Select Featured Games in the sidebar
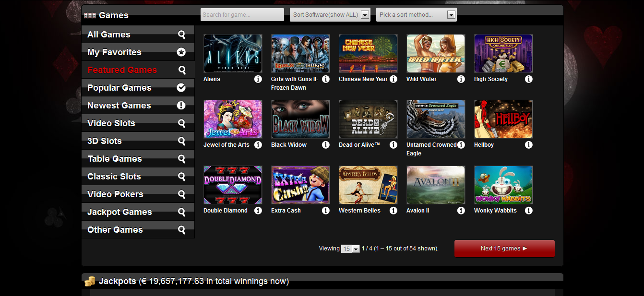Viewport: 644px width, 296px height. [138, 70]
